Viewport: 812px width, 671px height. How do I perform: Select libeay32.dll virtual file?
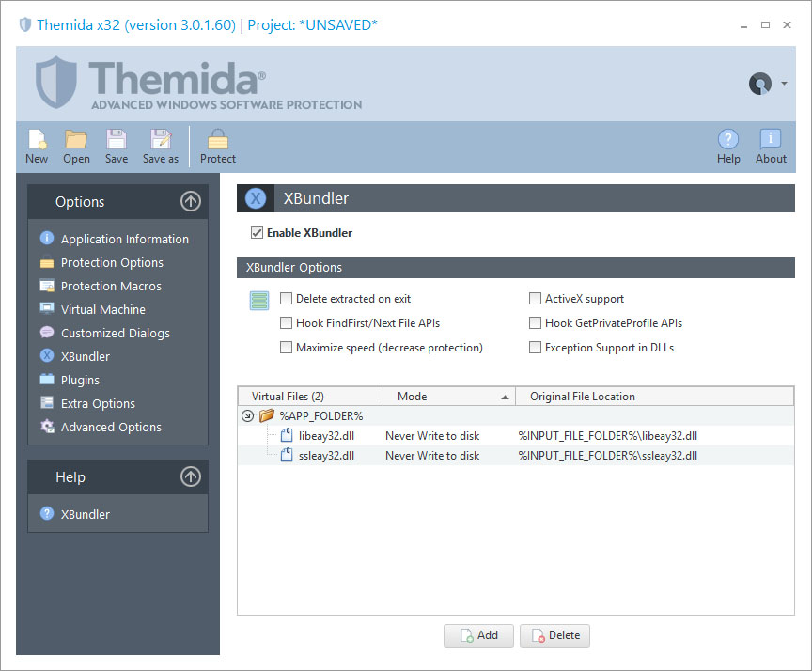point(326,436)
